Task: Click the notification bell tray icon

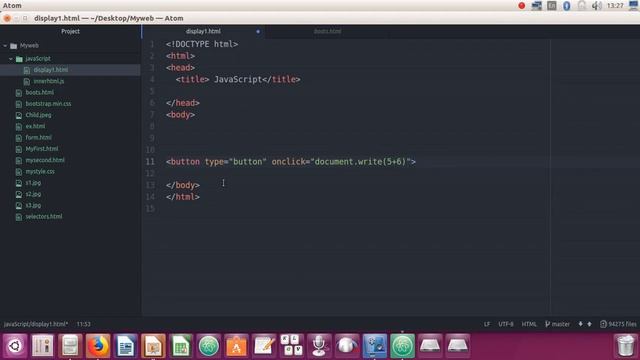Action: click(x=582, y=5)
